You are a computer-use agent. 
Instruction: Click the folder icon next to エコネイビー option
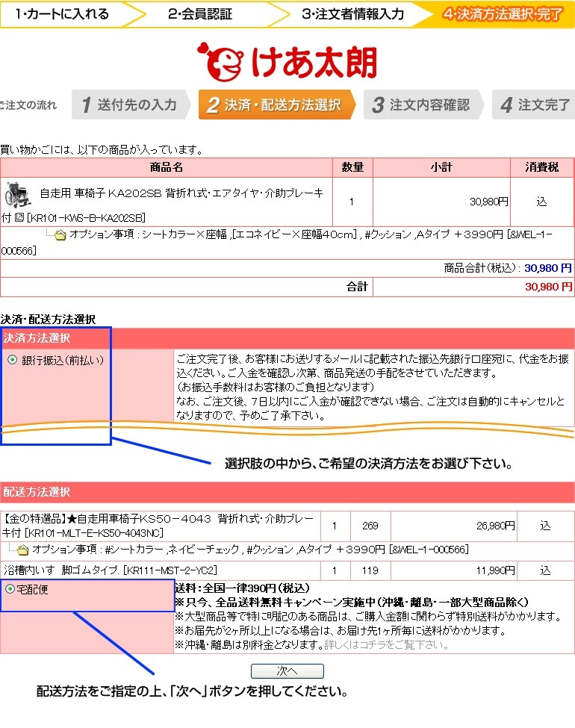pyautogui.click(x=60, y=234)
